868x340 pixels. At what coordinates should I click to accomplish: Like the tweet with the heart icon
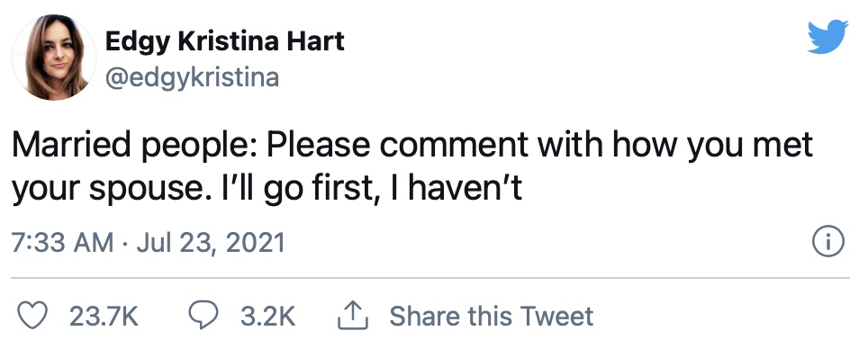[34, 316]
